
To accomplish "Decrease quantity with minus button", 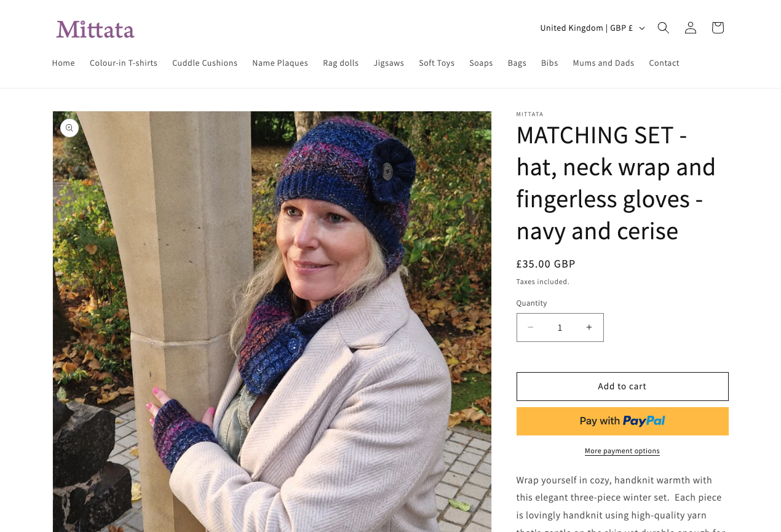I will pos(531,328).
